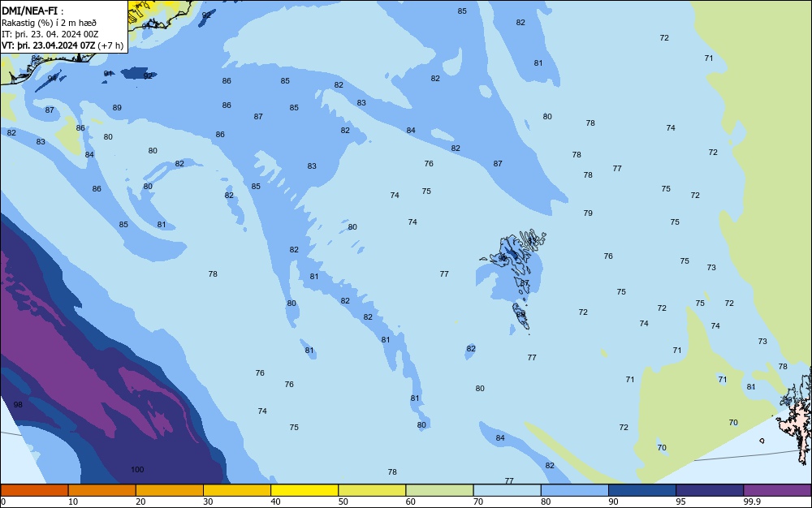Click the '30' legend tick label

[208, 502]
